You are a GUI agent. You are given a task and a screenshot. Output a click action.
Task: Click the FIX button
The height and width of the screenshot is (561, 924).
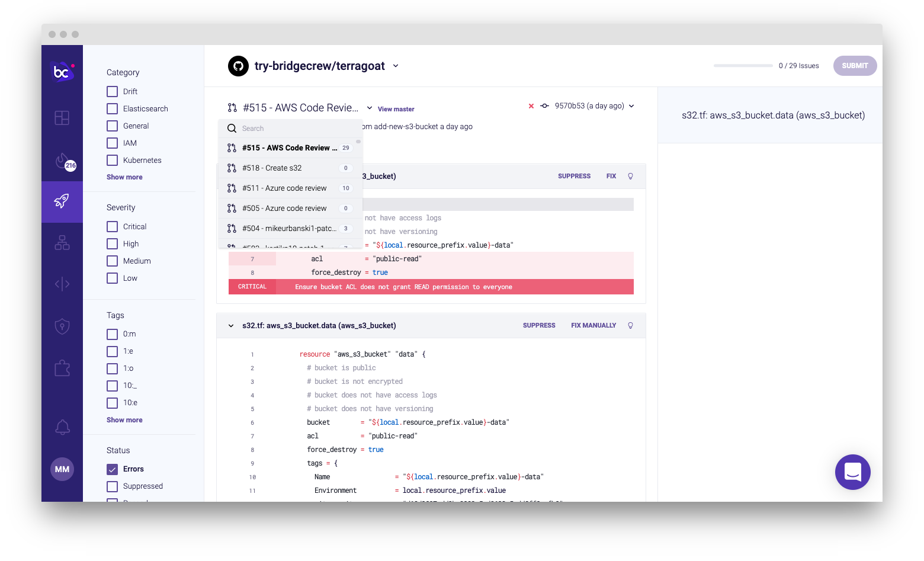pyautogui.click(x=611, y=176)
